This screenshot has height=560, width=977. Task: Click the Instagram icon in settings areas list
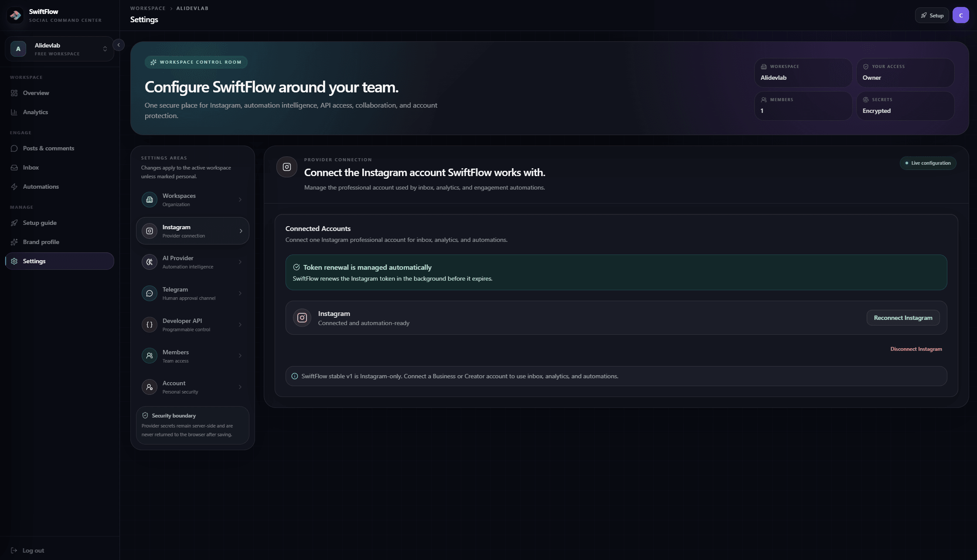pyautogui.click(x=150, y=231)
